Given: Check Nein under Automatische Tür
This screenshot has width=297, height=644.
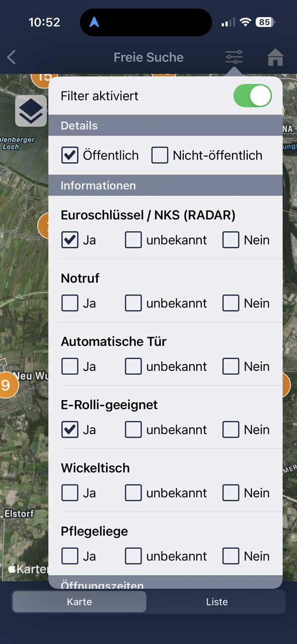Looking at the screenshot, I should pos(231,366).
